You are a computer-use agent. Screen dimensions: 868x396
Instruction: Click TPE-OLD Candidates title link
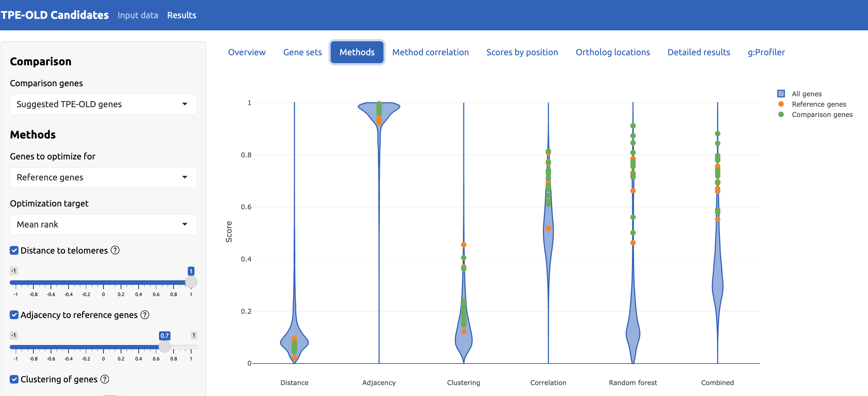point(55,15)
